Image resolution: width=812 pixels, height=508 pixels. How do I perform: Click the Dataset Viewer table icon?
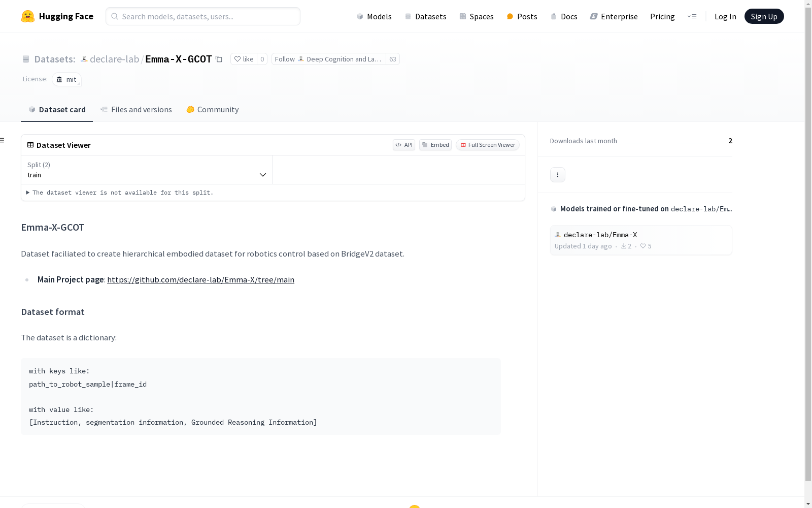tap(30, 145)
